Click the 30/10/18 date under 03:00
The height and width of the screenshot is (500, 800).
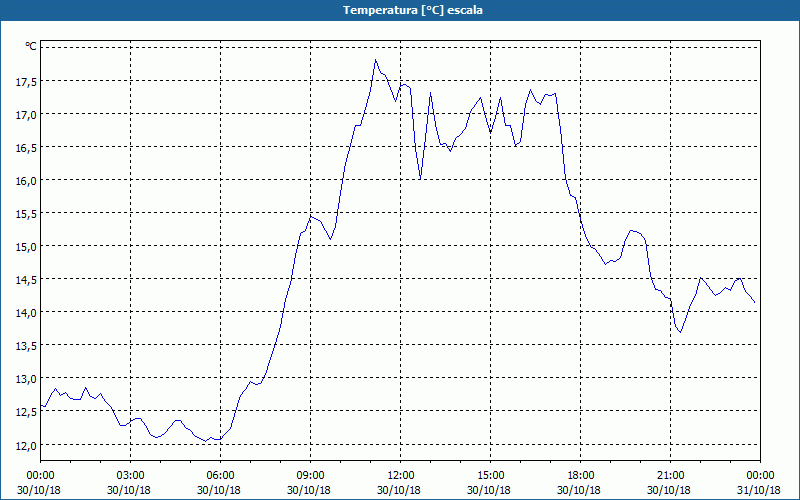129,490
